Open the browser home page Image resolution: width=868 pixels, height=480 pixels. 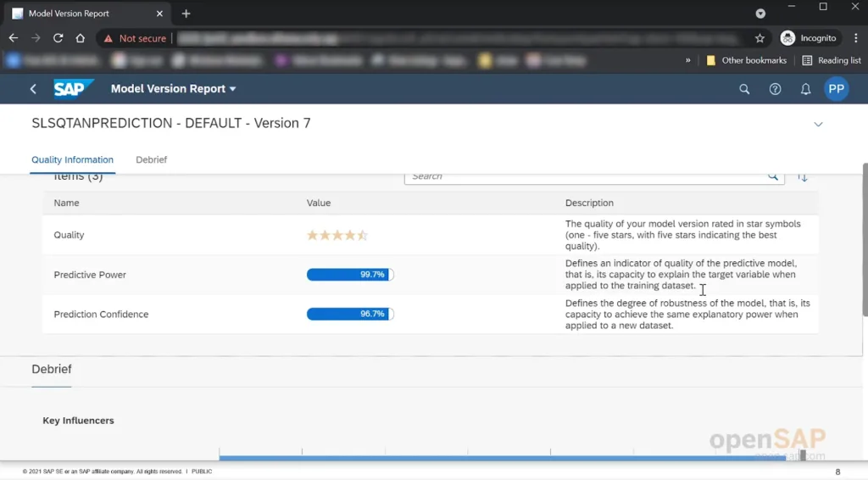(81, 38)
